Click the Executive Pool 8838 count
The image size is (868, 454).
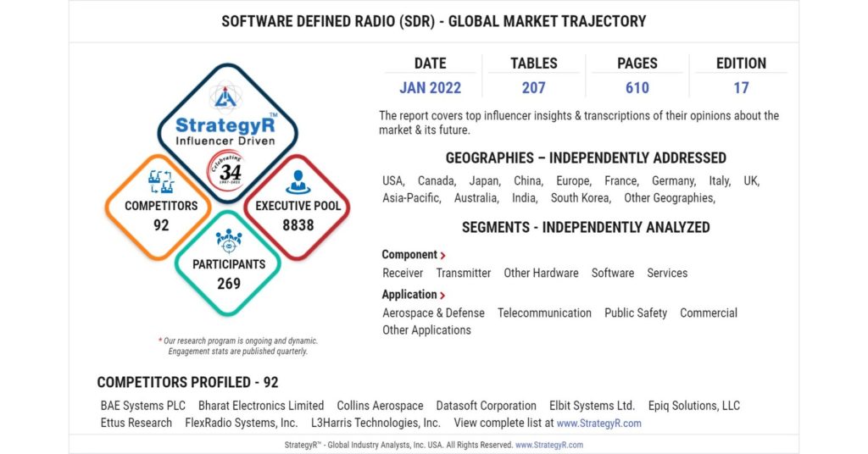(x=298, y=225)
